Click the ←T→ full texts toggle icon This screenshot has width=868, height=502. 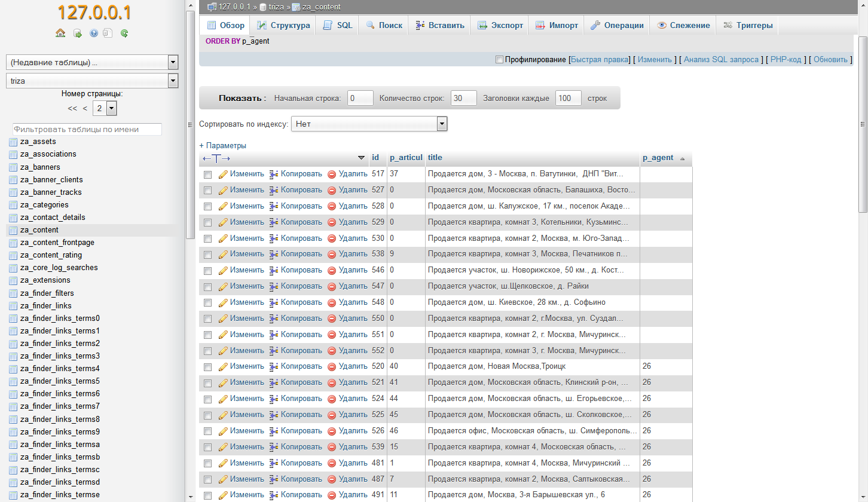(x=216, y=158)
